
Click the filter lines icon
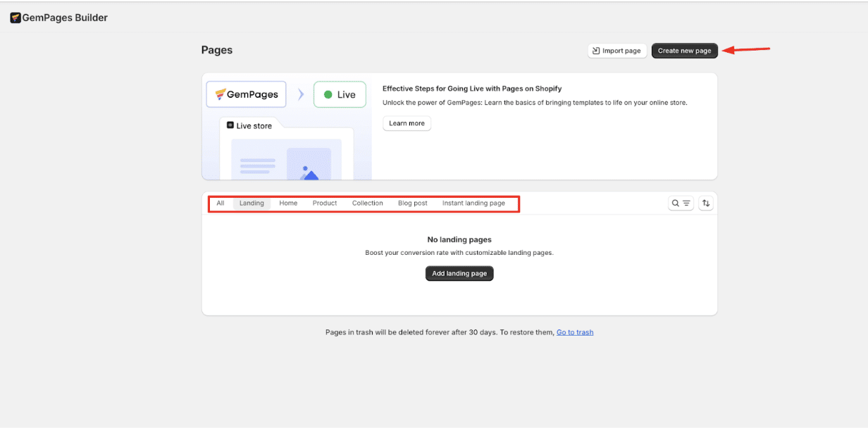[686, 203]
